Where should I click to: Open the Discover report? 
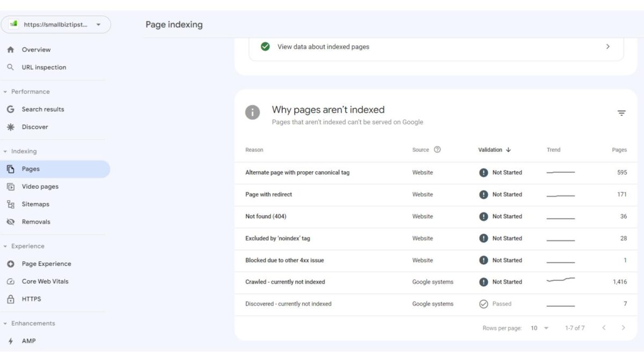coord(35,127)
